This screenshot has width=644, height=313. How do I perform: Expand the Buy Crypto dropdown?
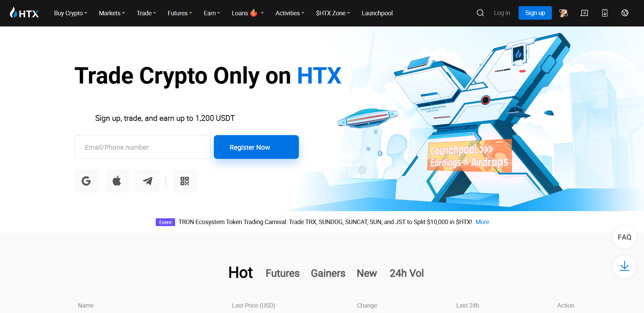pos(71,13)
